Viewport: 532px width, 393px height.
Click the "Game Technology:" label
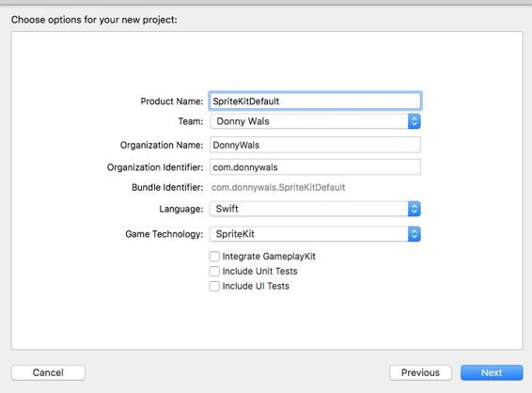pos(164,234)
